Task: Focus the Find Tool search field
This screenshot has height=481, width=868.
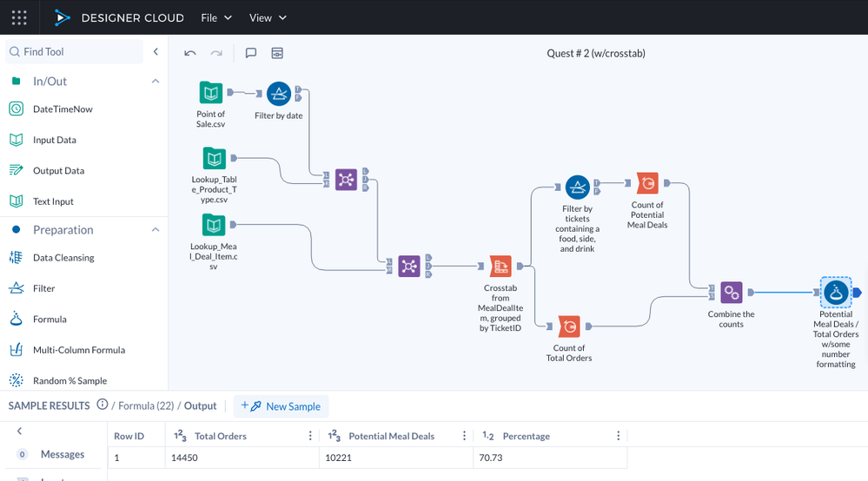Action: 78,52
